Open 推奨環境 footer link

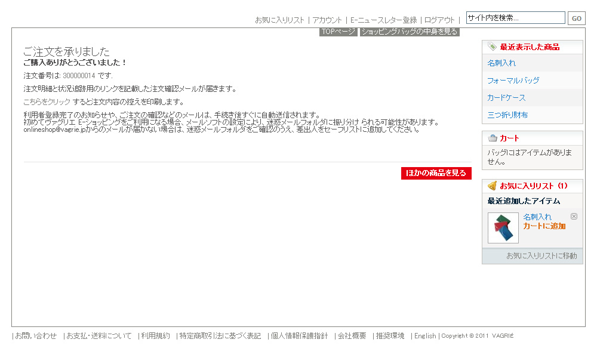tap(390, 336)
